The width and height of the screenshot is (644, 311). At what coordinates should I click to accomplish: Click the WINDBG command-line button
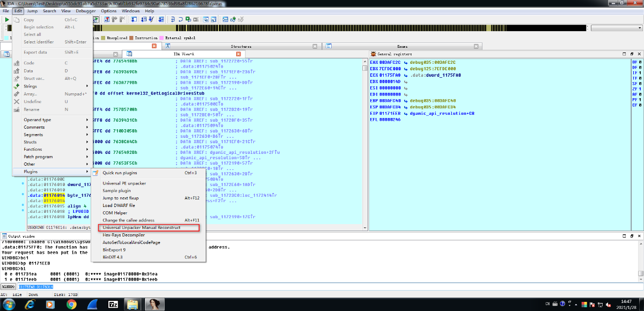[x=9, y=287]
